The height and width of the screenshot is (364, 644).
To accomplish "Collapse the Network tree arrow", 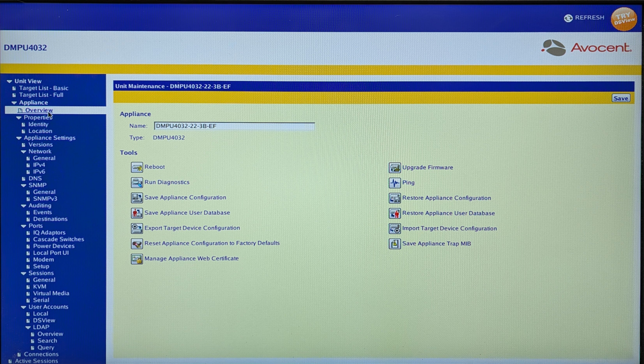I will [x=24, y=151].
